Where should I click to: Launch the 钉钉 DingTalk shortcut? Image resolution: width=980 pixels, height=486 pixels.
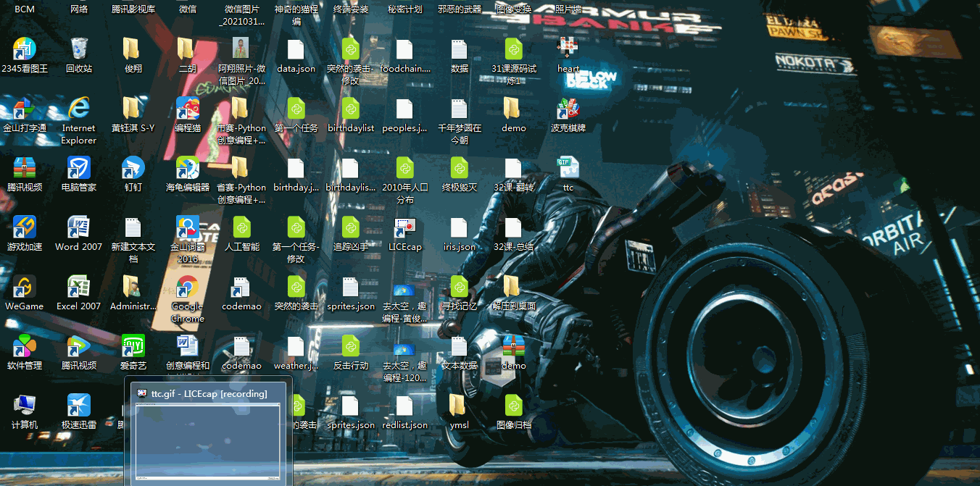(x=133, y=168)
